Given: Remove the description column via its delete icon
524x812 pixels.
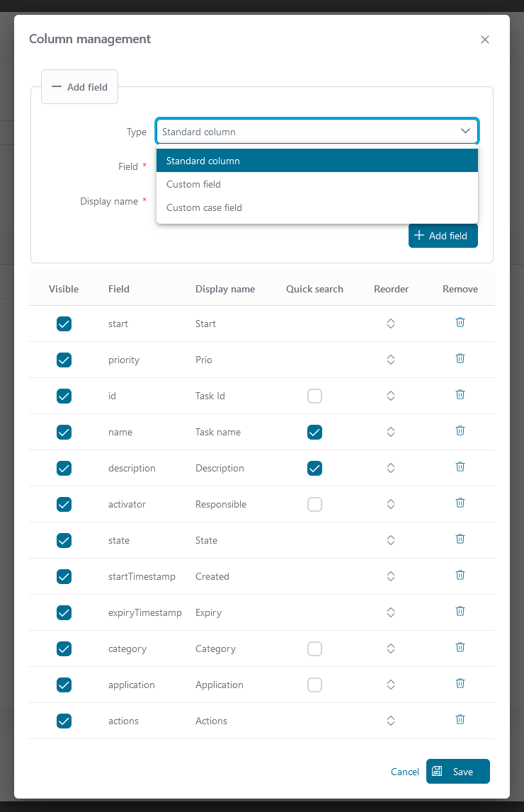Looking at the screenshot, I should point(460,467).
